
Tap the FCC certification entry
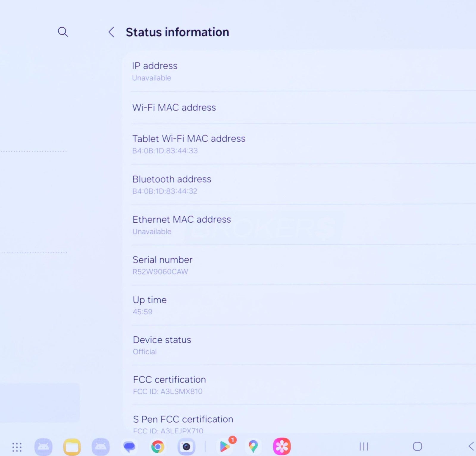(297, 385)
